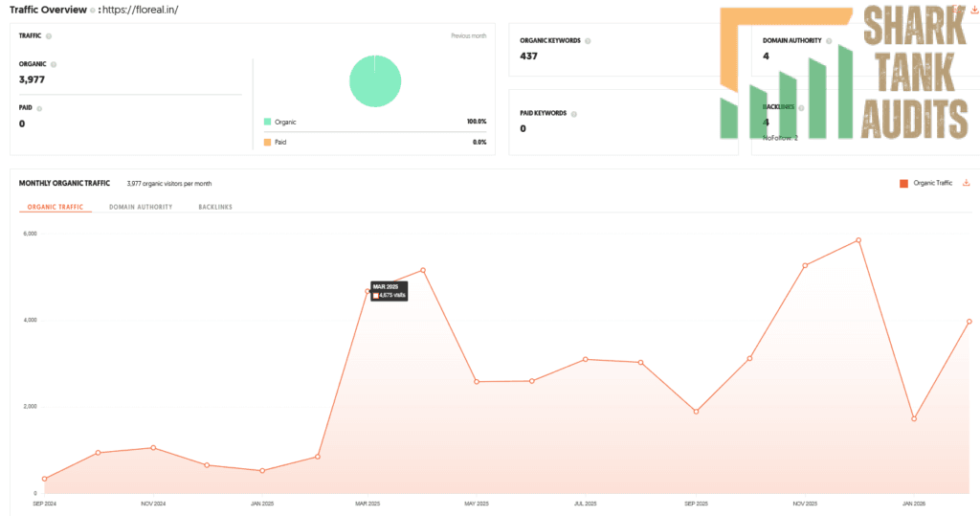Select the Jan 2025 data point
980x516 pixels.
(x=262, y=471)
